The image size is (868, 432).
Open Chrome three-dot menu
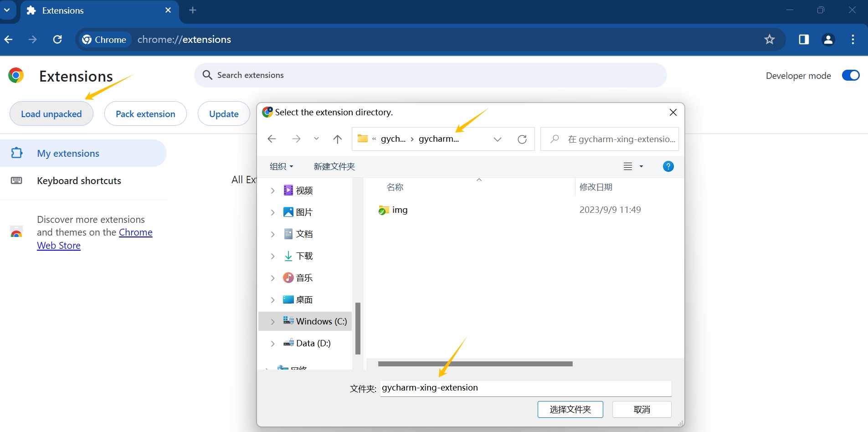[x=853, y=40]
